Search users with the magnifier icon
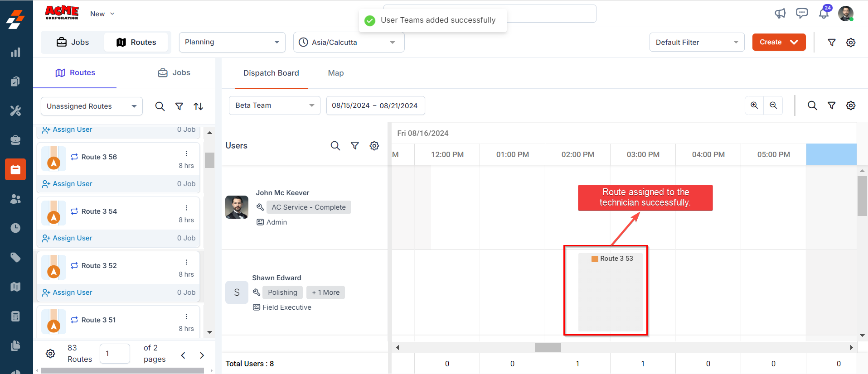Screen dimensions: 868x374 (x=335, y=146)
